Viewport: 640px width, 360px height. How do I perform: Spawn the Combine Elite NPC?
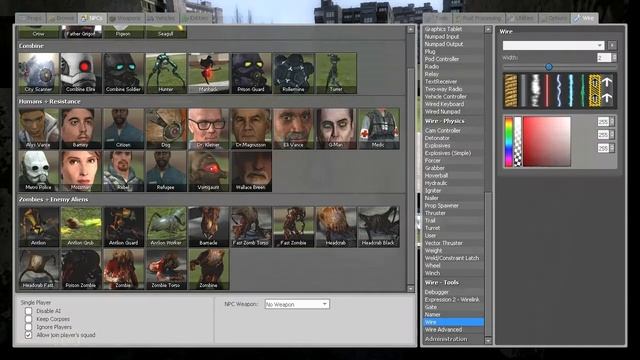[81, 73]
